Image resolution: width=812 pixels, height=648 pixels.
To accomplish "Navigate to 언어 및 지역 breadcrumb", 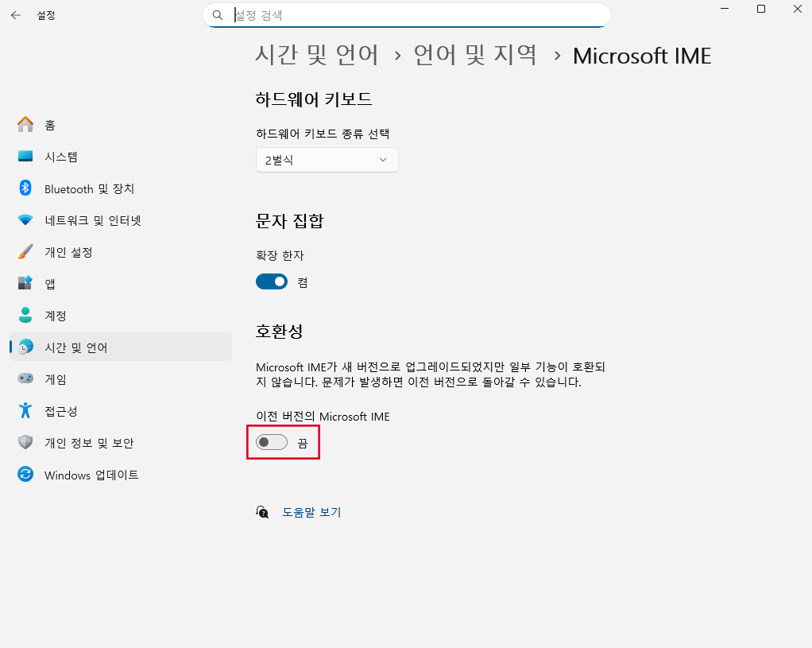I will 475,55.
